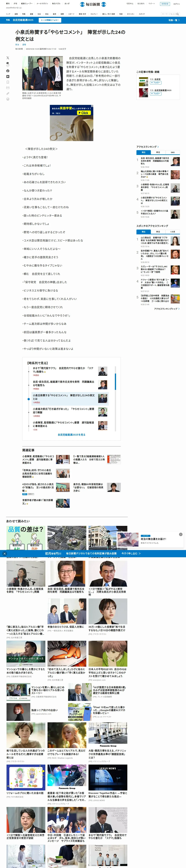
Task: Open 宅配申込 link in header
Action: 130,4
